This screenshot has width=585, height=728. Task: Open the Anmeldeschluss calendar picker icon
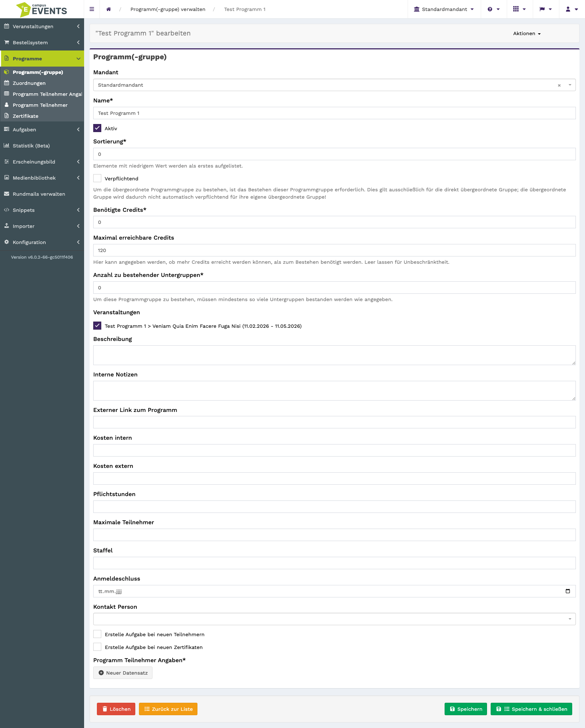pos(568,591)
